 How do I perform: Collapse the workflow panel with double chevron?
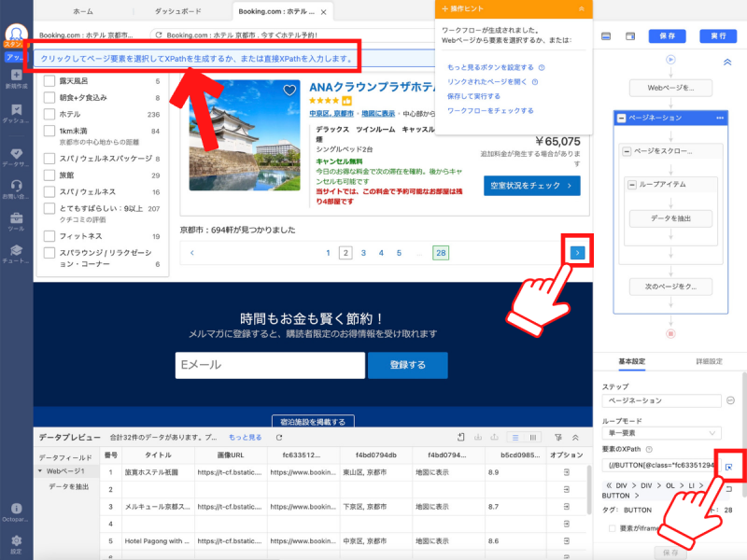[x=727, y=62]
